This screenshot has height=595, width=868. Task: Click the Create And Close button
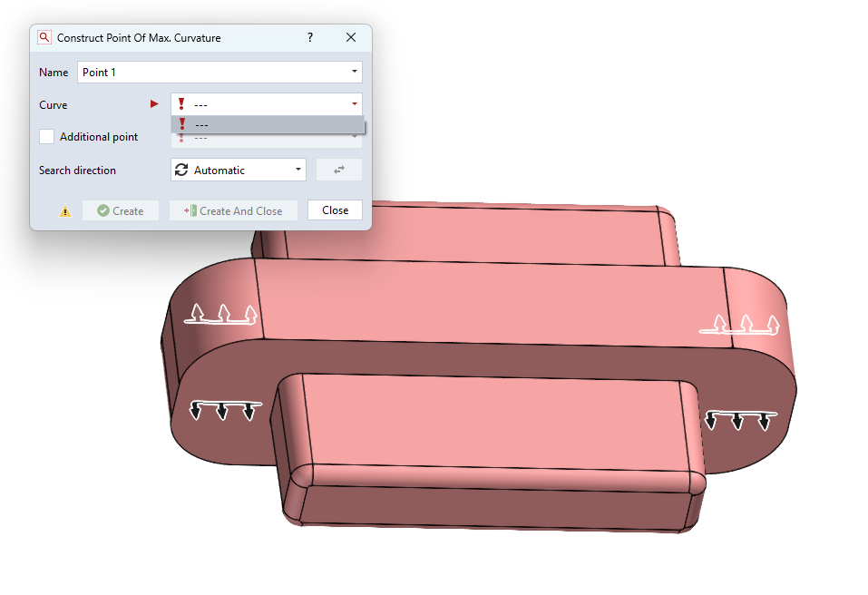233,210
